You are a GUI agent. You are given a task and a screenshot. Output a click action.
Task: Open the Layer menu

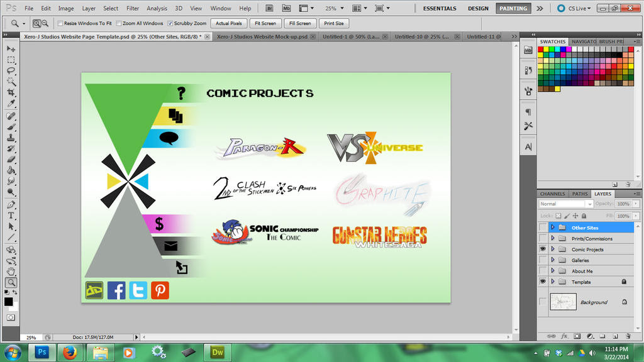pos(88,8)
